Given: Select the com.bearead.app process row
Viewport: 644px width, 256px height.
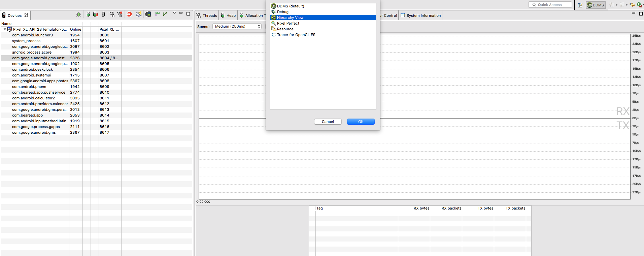Looking at the screenshot, I should [x=96, y=115].
